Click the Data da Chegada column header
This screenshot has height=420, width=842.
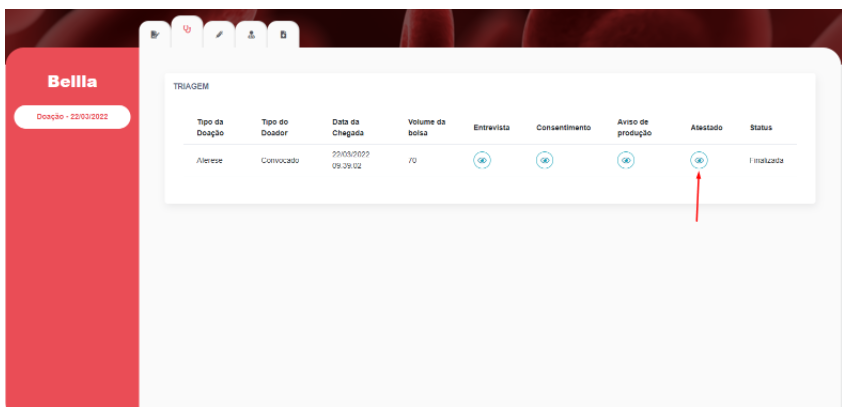point(347,127)
